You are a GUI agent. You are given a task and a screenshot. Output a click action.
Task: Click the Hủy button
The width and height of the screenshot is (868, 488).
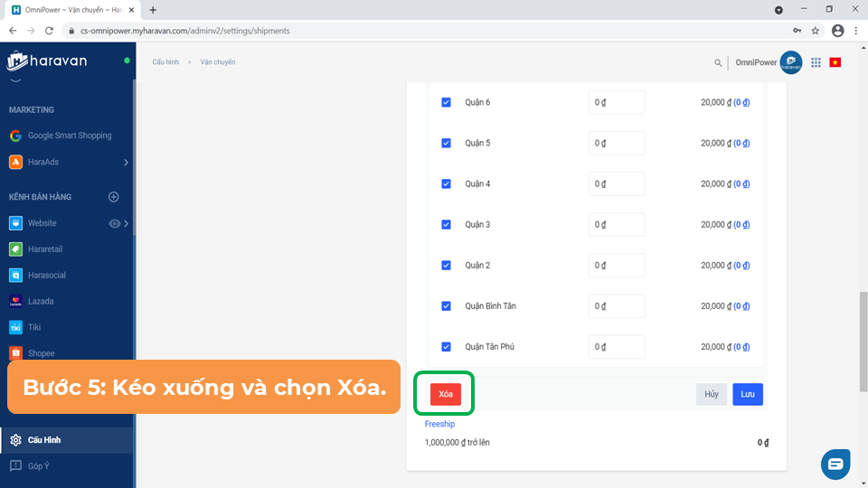pos(712,394)
